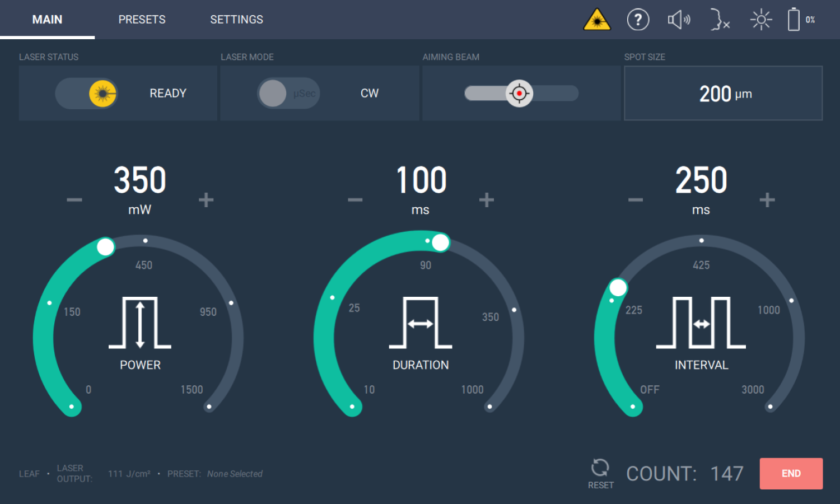This screenshot has height=504, width=840.
Task: Open the 200 µm spot size selector
Action: (x=723, y=93)
